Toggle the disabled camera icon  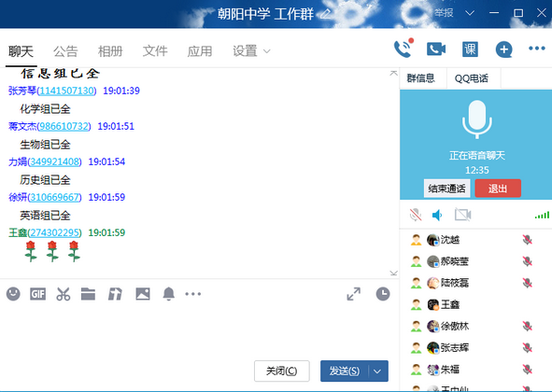[462, 215]
